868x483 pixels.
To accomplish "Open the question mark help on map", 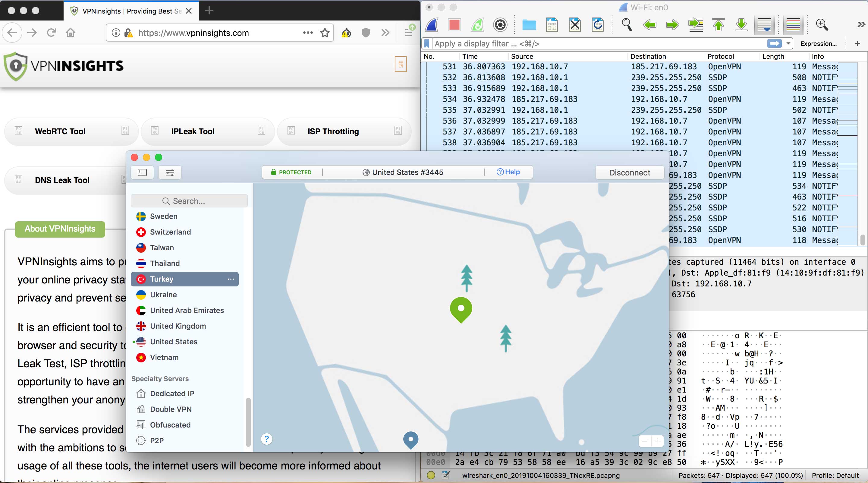I will coord(266,439).
